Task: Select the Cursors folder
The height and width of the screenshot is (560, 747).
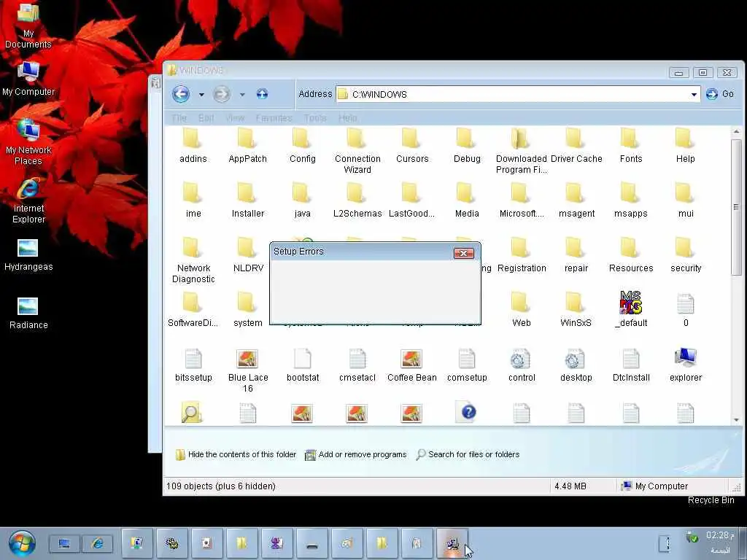Action: tap(412, 146)
